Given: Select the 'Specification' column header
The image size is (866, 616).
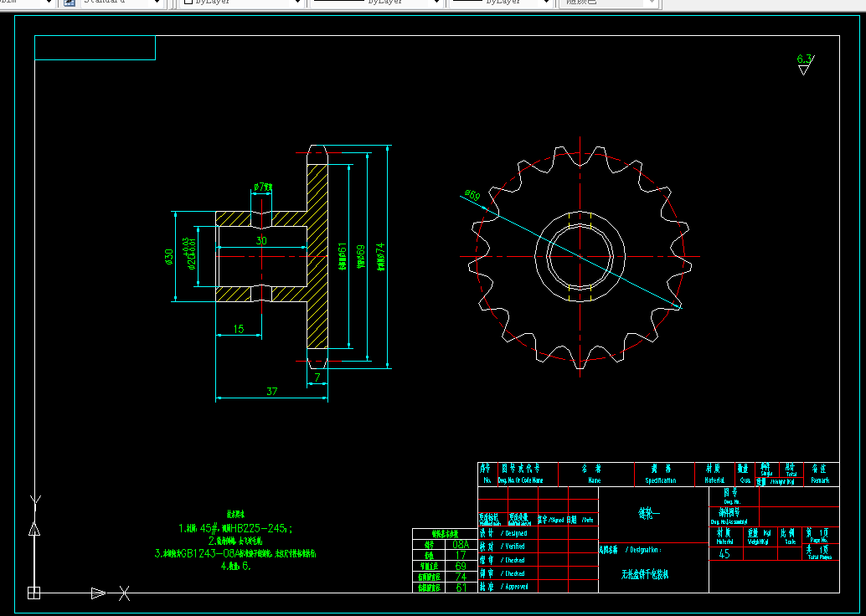Looking at the screenshot, I should [661, 480].
